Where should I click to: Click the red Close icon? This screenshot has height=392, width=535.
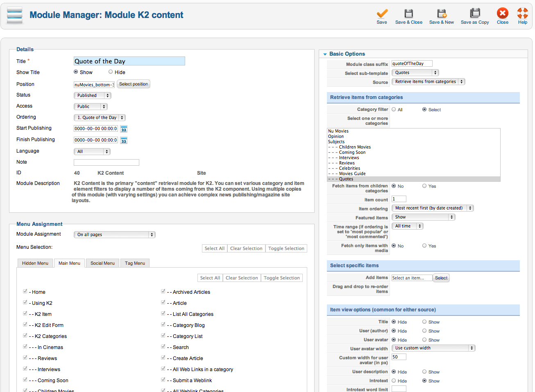(503, 13)
